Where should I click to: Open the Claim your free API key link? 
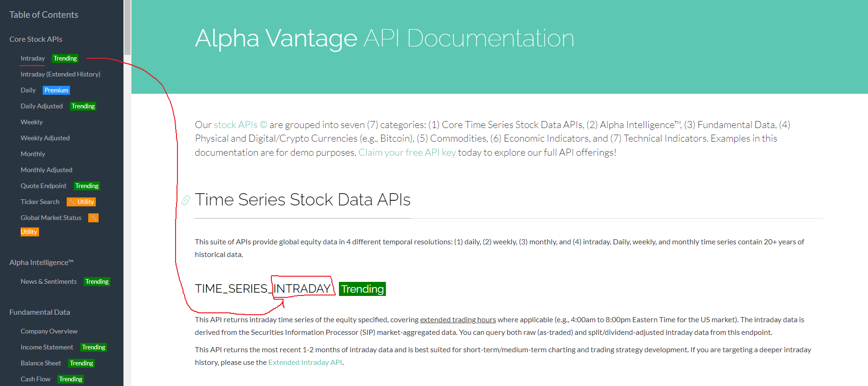tap(407, 152)
